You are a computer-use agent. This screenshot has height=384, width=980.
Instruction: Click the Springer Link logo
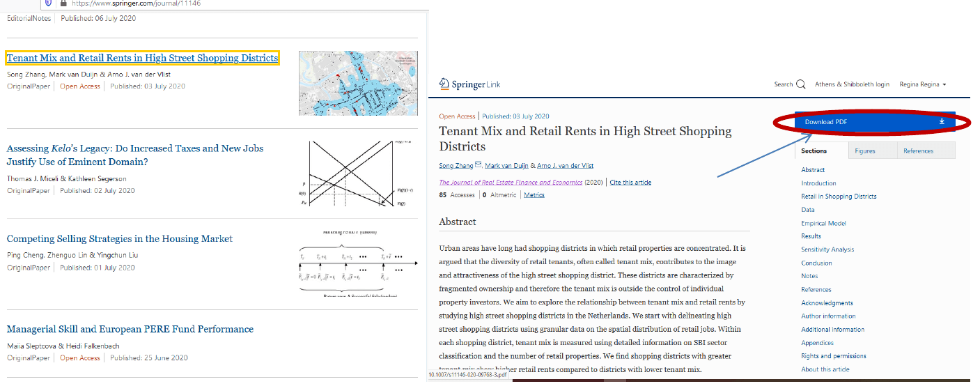point(469,84)
